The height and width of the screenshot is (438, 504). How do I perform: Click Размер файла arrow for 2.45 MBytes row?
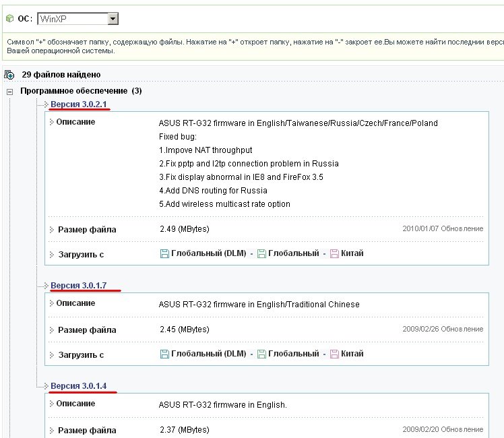tap(51, 330)
